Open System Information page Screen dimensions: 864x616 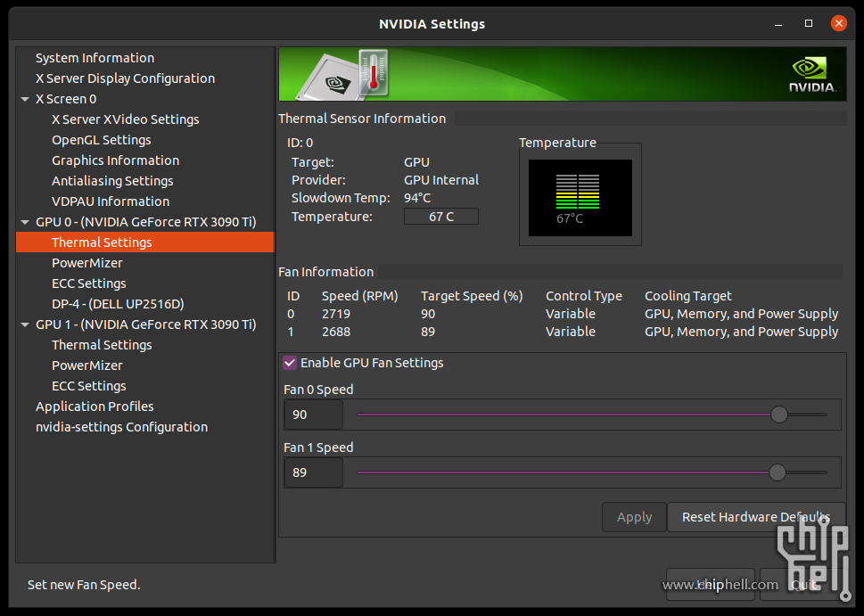coord(95,58)
